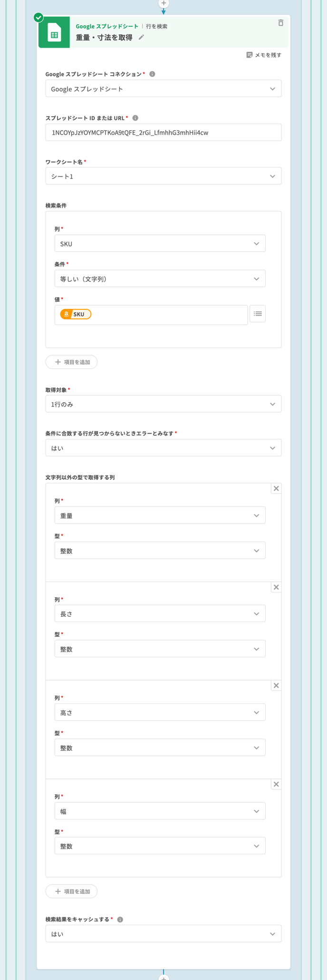Remove the 幅 column entry
The width and height of the screenshot is (327, 980).
click(x=276, y=784)
